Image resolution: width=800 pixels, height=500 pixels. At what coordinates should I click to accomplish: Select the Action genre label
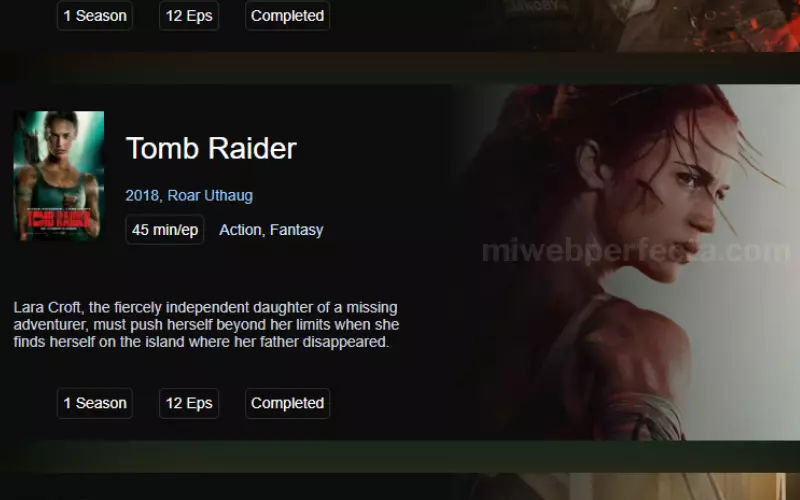pos(240,230)
